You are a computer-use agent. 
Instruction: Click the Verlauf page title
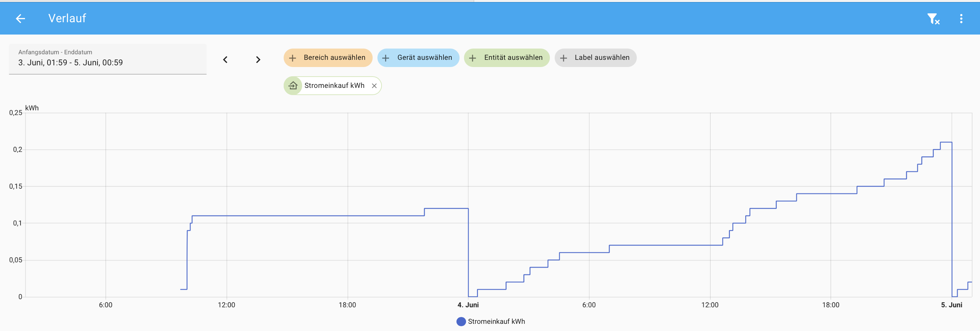point(67,18)
